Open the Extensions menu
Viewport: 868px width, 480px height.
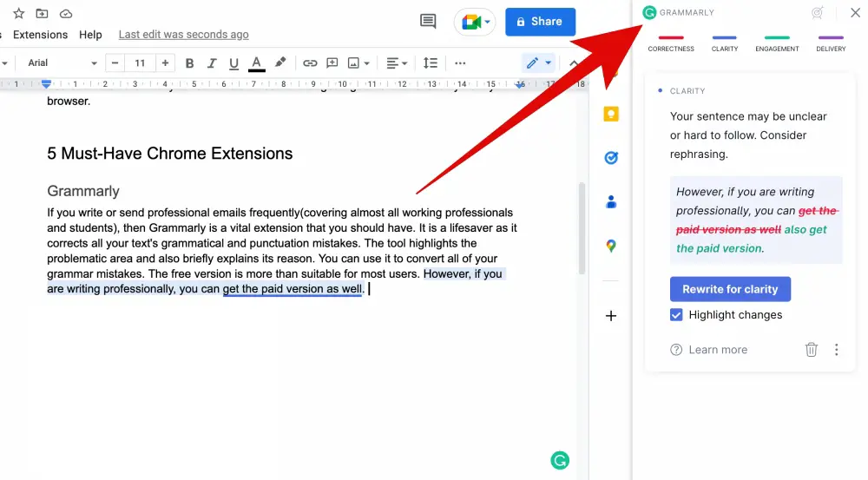tap(40, 35)
